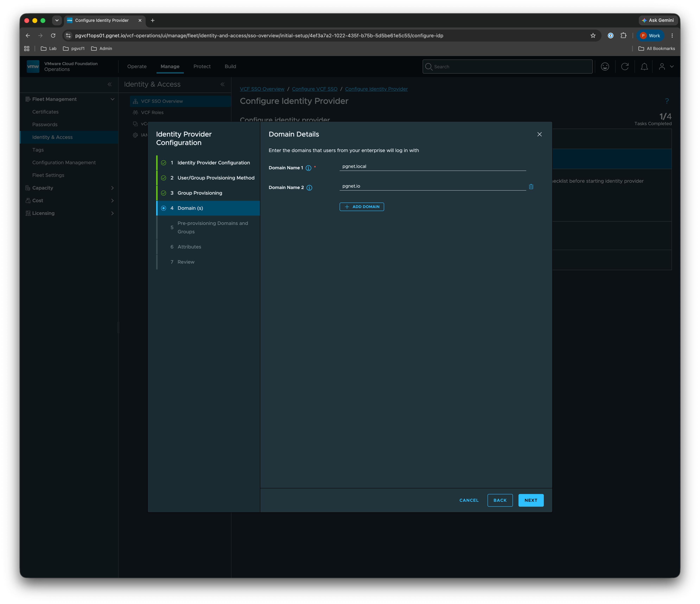Reload the browser page
Image resolution: width=700 pixels, height=604 pixels.
tap(53, 36)
